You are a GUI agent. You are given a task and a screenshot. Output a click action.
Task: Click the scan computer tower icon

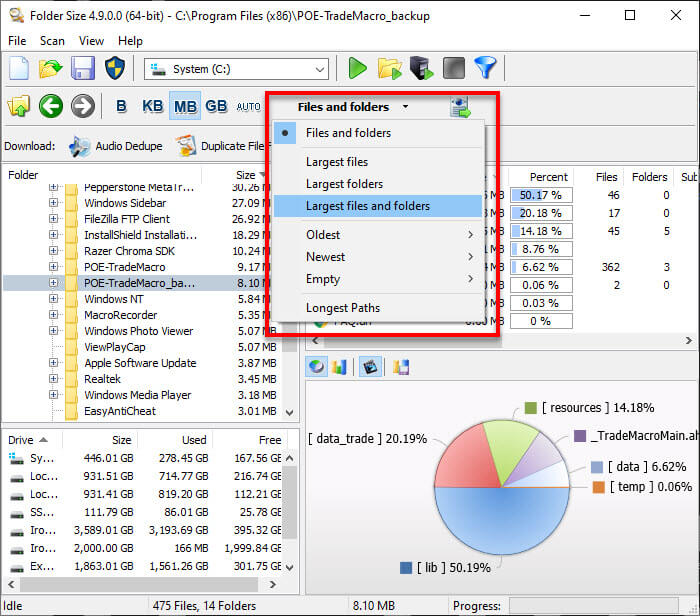(x=421, y=68)
